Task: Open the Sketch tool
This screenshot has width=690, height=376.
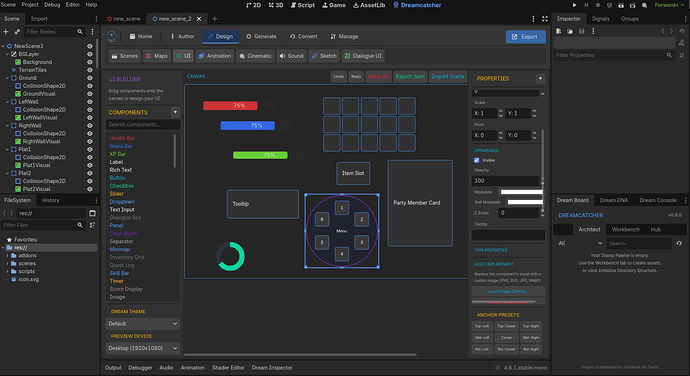Action: pos(324,56)
